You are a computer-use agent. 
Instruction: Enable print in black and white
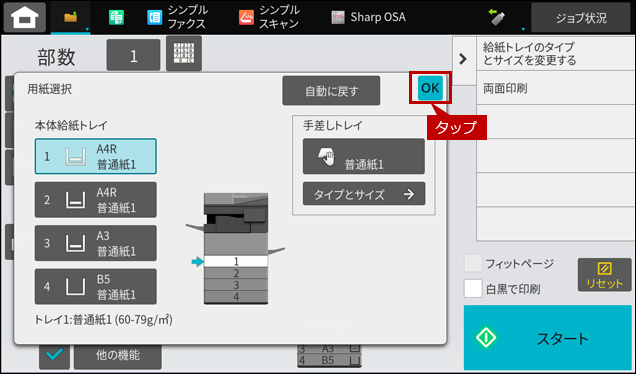tap(473, 288)
